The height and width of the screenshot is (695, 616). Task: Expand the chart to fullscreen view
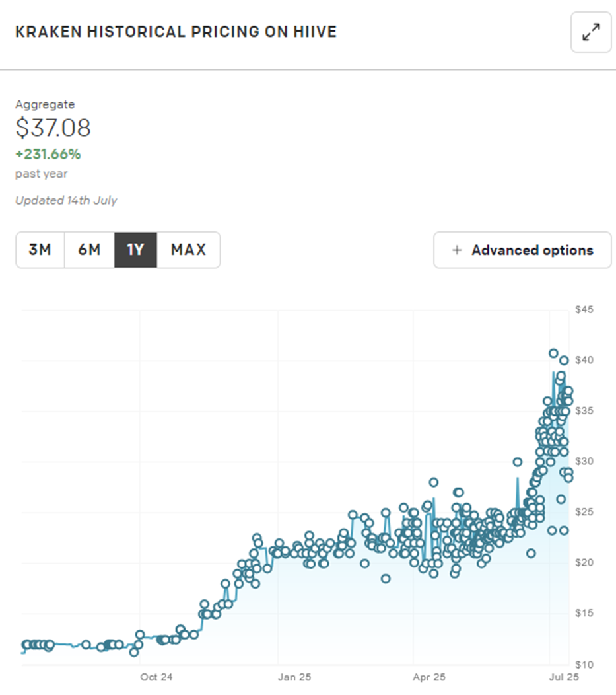pos(591,32)
